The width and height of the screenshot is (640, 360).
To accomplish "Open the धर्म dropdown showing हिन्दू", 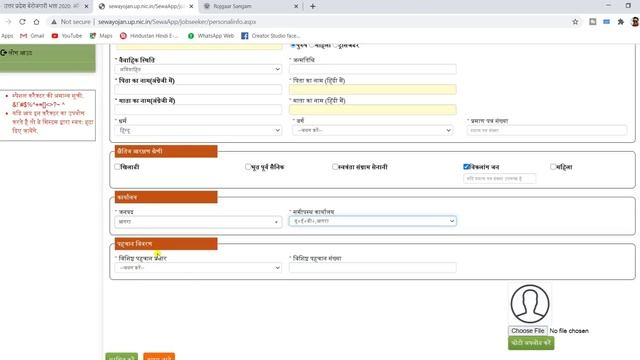I will pos(198,131).
